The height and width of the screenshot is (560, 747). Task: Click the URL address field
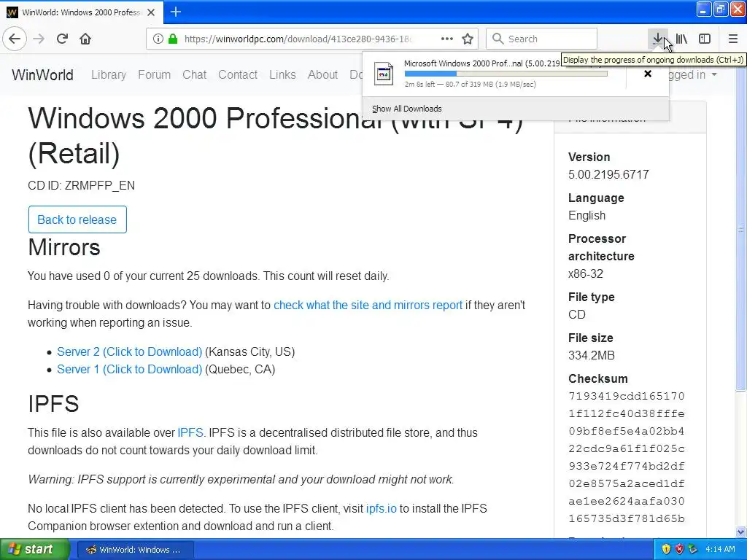pos(298,39)
